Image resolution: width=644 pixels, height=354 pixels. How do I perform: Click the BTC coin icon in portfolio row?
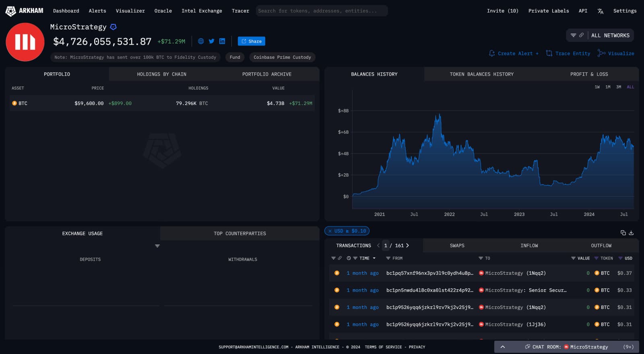(14, 103)
